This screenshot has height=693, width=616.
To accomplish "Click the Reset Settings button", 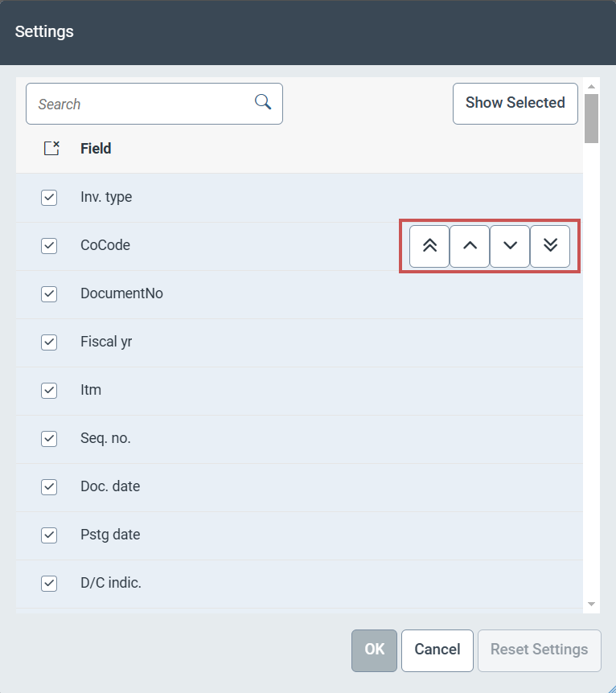I will 539,650.
